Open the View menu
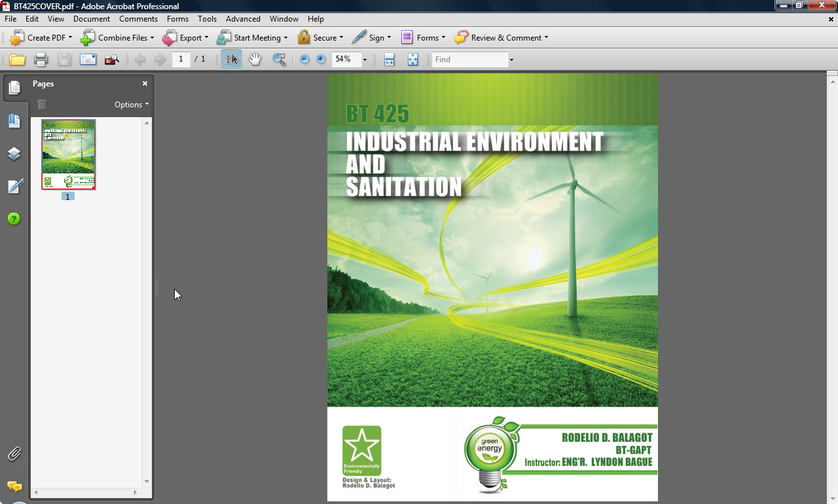 click(56, 19)
